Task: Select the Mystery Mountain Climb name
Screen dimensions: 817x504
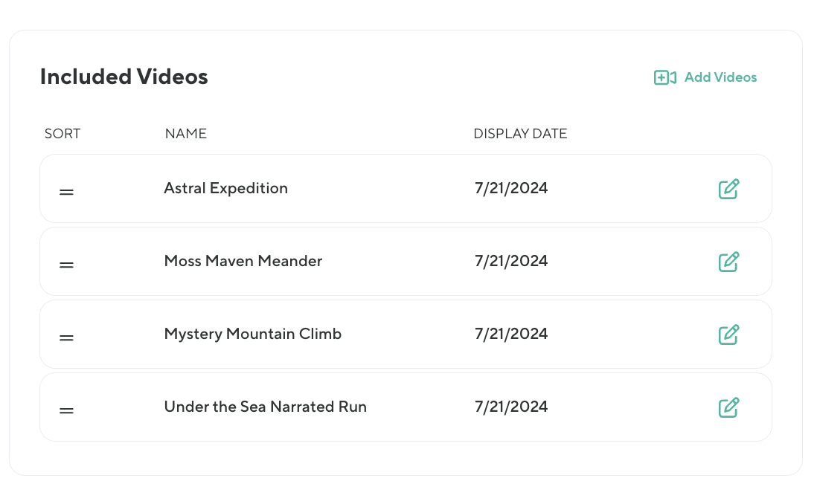Action: tap(252, 335)
